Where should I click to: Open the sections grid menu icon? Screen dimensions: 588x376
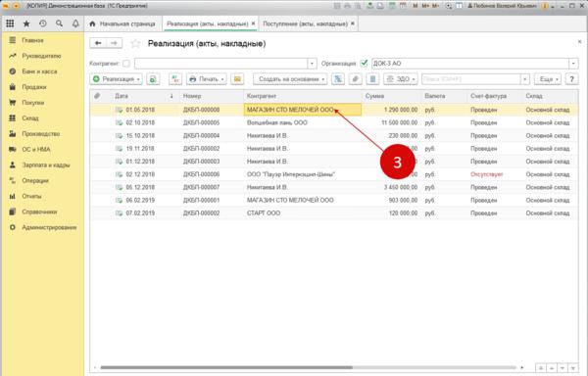10,23
